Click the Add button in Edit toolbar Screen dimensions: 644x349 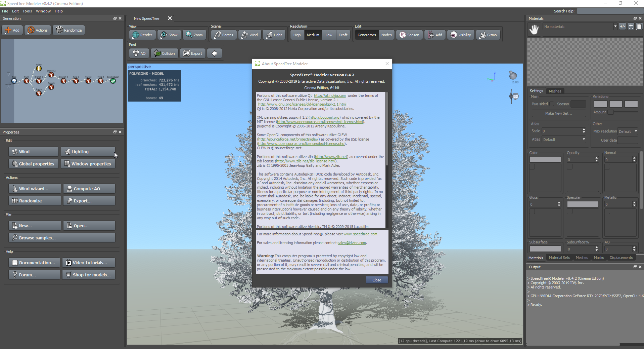click(x=435, y=35)
